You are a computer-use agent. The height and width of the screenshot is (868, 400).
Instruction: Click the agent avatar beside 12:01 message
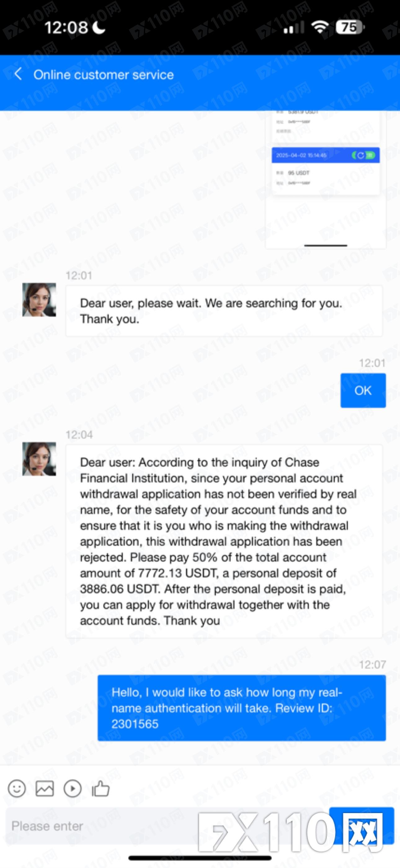(39, 300)
